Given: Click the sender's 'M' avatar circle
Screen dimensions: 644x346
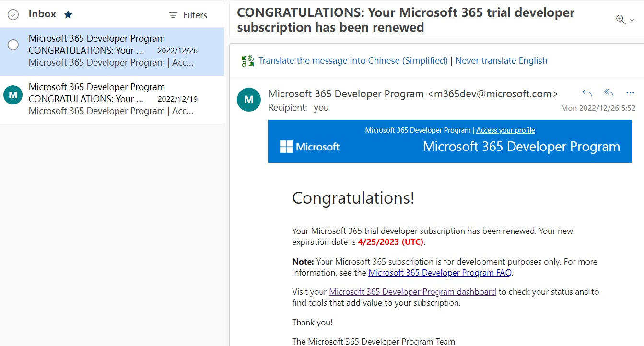Looking at the screenshot, I should 248,100.
